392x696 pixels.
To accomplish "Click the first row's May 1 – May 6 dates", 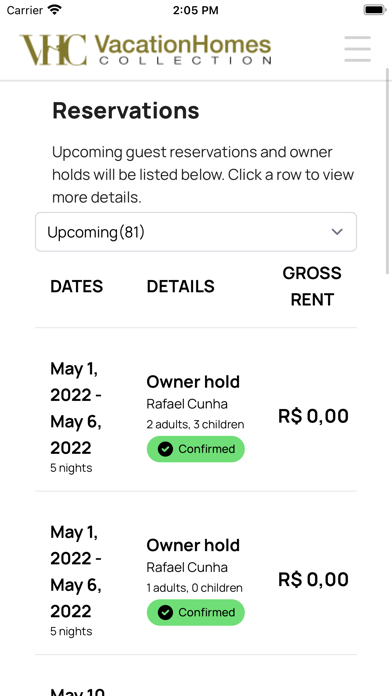I will (76, 408).
